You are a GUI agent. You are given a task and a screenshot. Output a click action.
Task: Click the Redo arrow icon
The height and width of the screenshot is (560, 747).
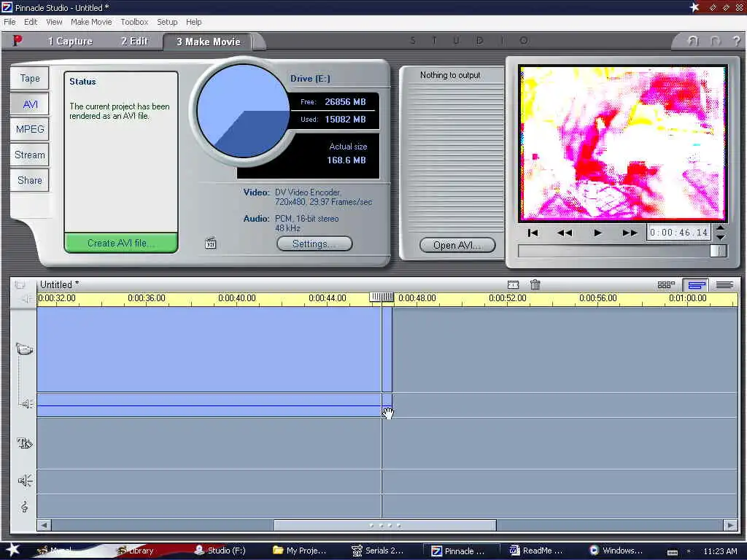click(x=715, y=42)
